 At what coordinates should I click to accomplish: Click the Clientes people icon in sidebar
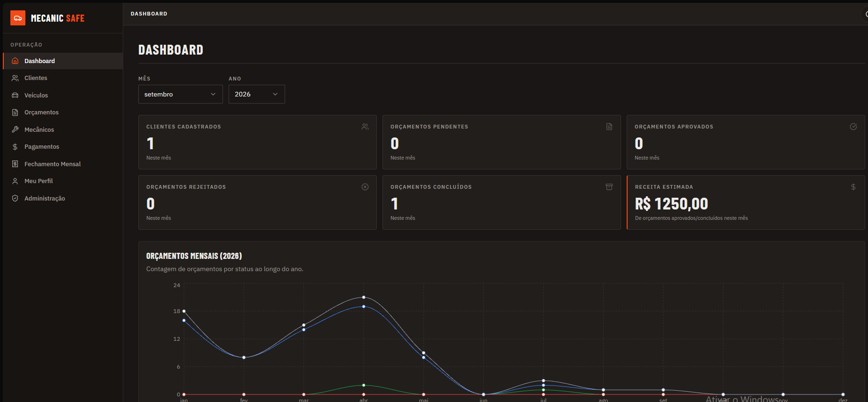pyautogui.click(x=15, y=78)
